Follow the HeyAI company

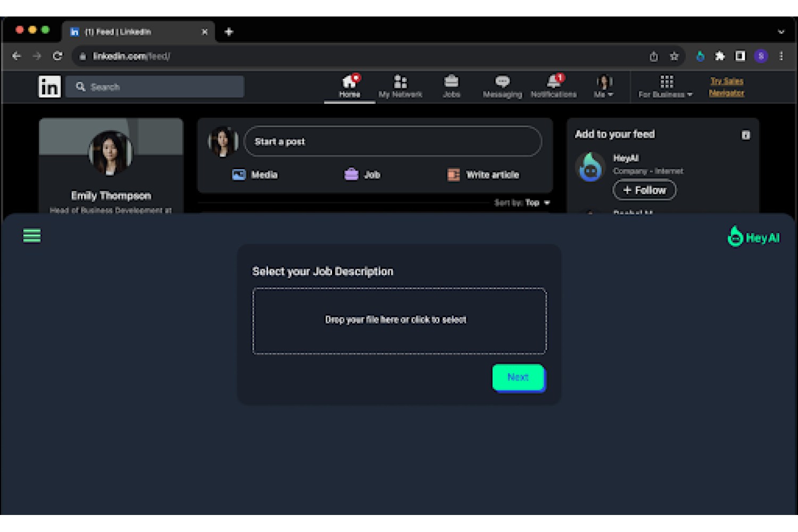[x=644, y=190]
